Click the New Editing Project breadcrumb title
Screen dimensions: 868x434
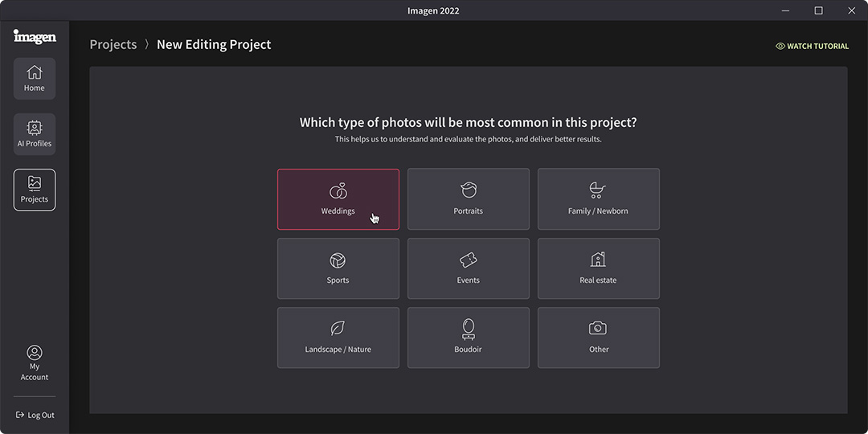(x=214, y=44)
